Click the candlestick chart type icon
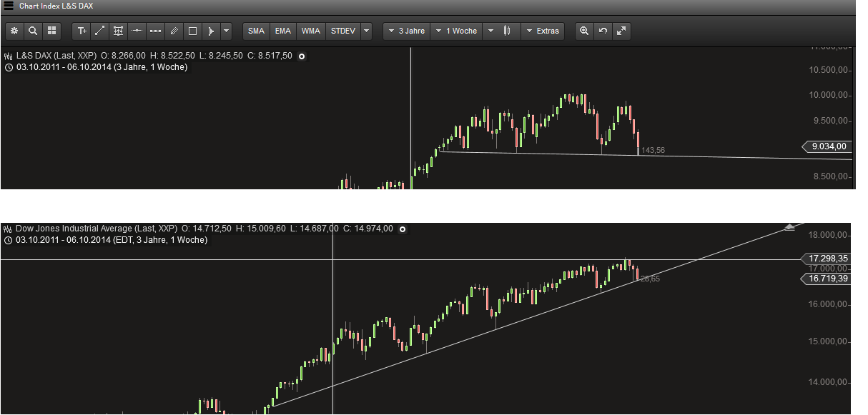This screenshot has width=868, height=415. pyautogui.click(x=508, y=31)
